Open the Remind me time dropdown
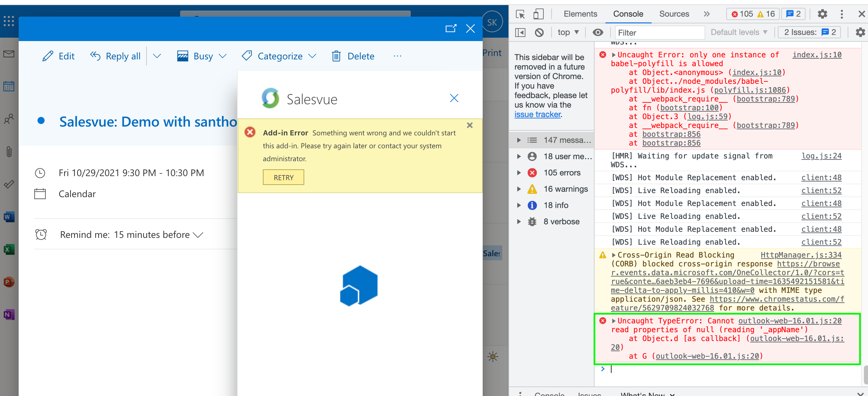868x396 pixels. (158, 234)
